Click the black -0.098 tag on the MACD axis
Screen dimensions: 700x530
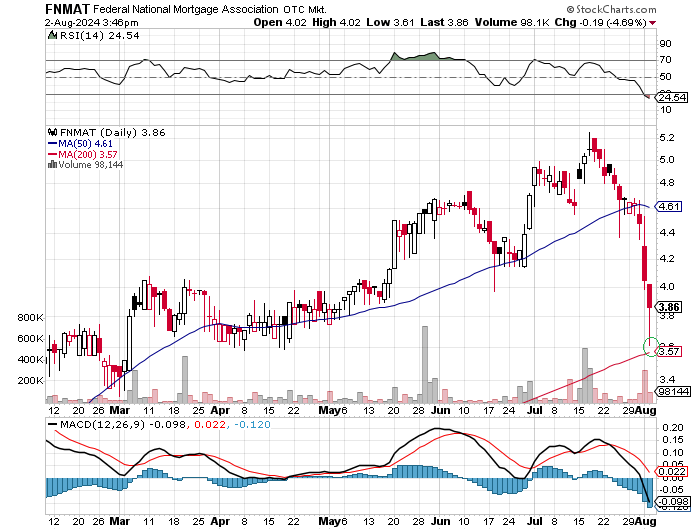(673, 502)
